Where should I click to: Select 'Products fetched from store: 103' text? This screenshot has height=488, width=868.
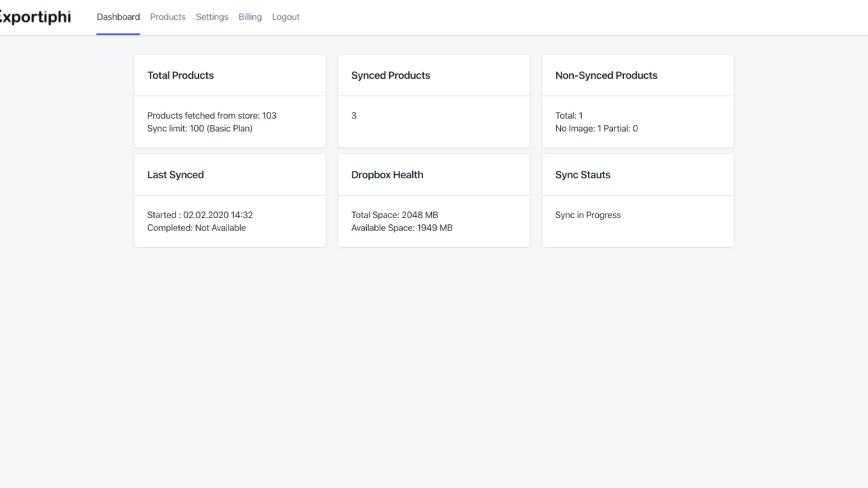point(212,115)
